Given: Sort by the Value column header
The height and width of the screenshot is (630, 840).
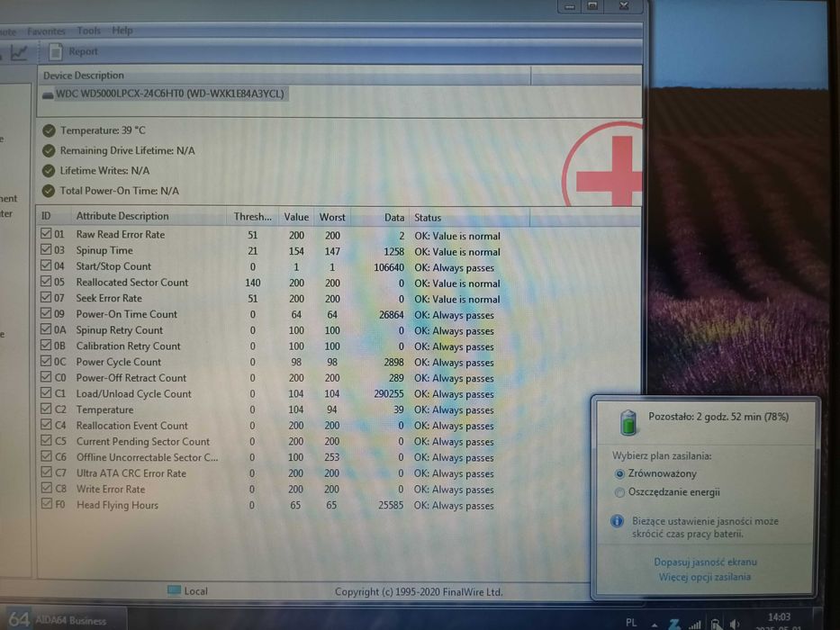Looking at the screenshot, I should point(295,217).
